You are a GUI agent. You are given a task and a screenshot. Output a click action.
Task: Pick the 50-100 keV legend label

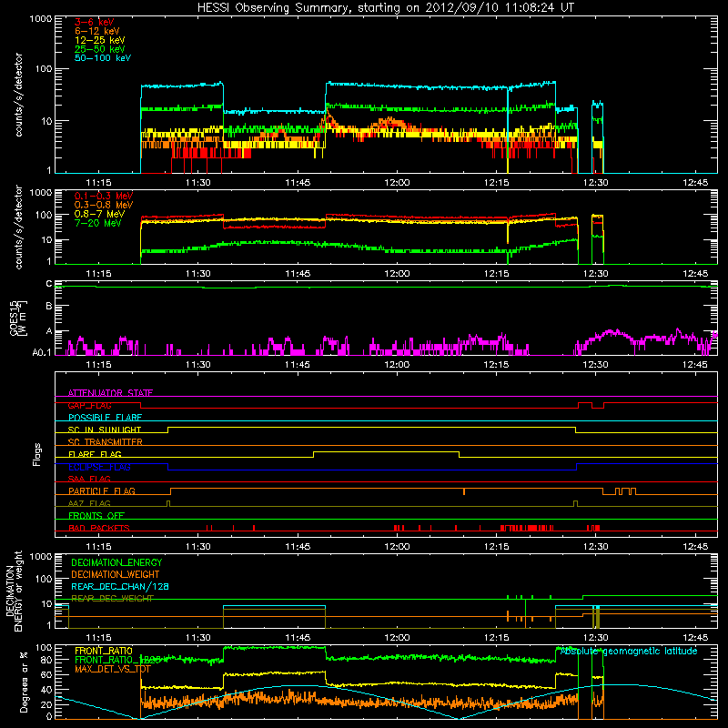(103, 58)
